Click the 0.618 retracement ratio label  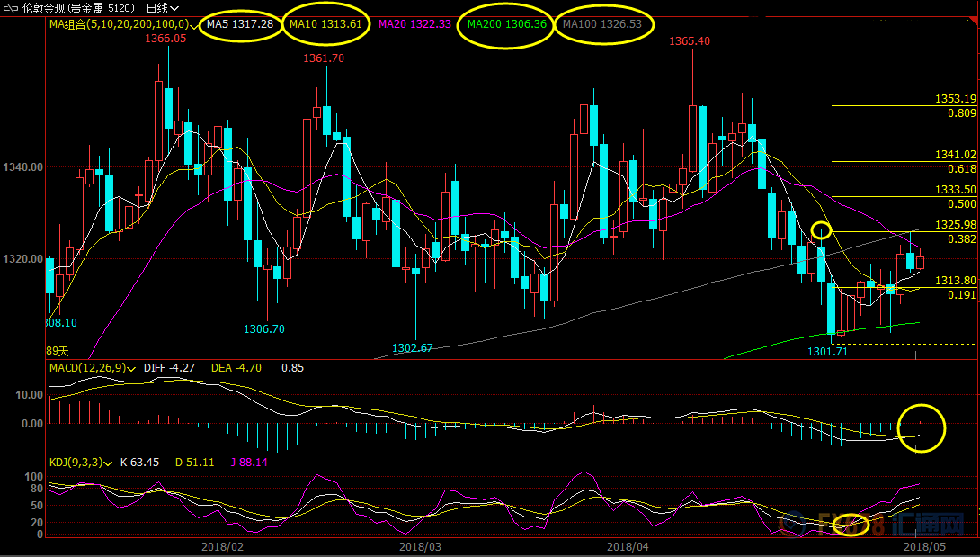tap(962, 169)
